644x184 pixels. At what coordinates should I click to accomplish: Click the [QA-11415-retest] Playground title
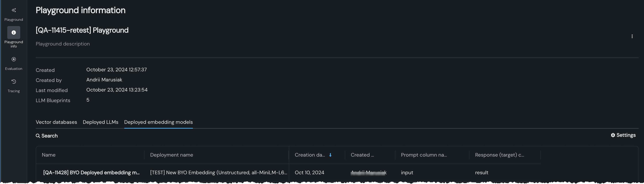pyautogui.click(x=82, y=30)
